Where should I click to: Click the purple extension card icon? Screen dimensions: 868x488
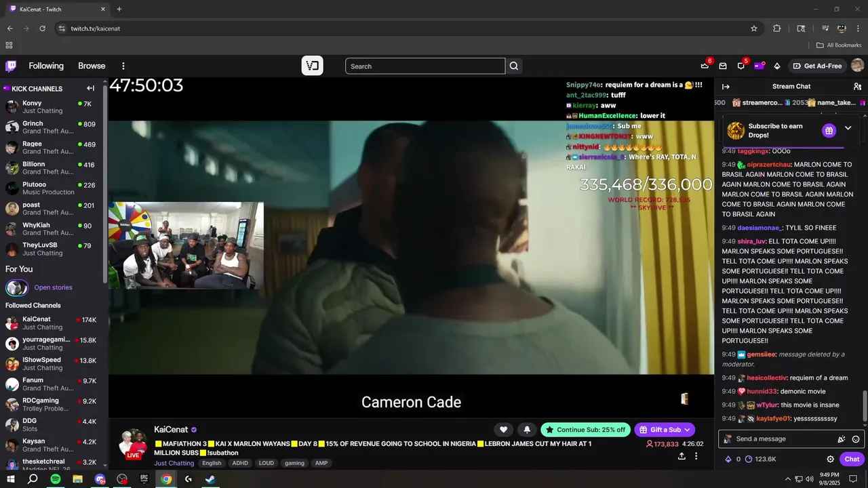click(759, 66)
